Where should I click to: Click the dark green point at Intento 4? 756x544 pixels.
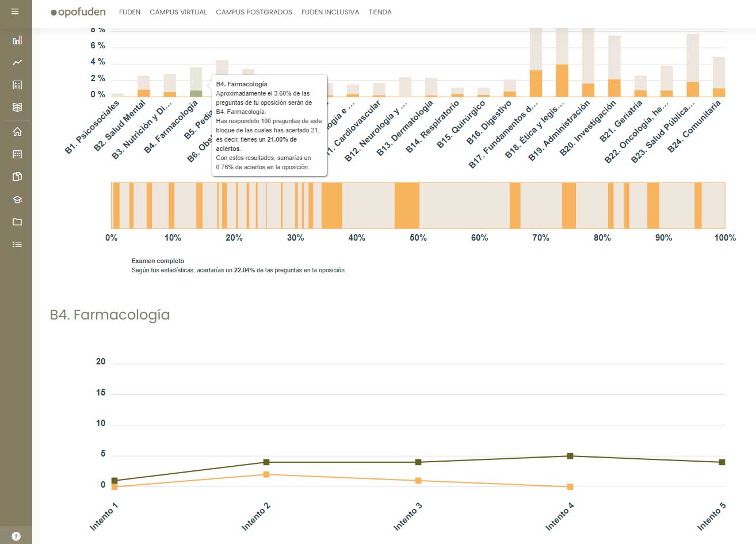(570, 456)
